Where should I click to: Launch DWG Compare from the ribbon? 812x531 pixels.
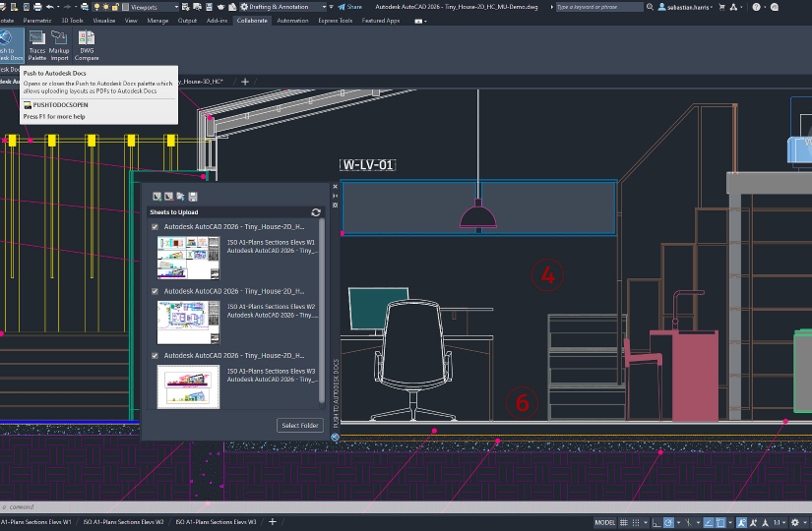tap(87, 45)
